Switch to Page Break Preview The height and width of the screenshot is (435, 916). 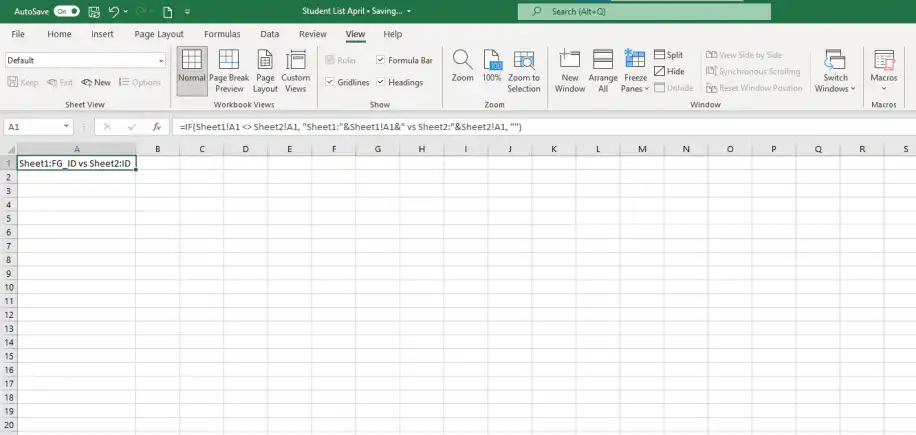[x=229, y=71]
